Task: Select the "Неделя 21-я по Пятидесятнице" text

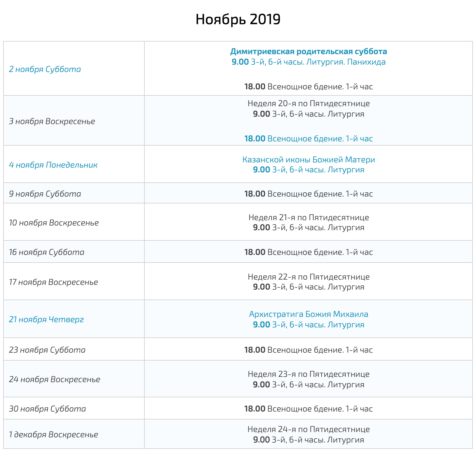Action: [x=308, y=217]
